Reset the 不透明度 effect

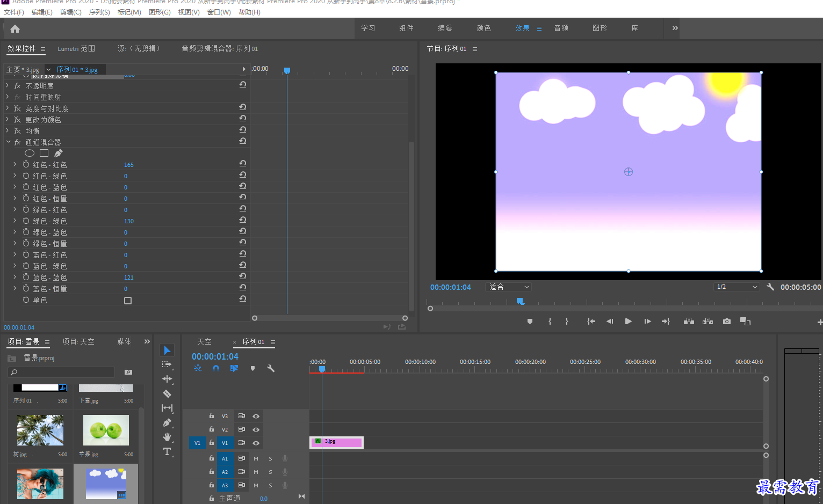(243, 85)
